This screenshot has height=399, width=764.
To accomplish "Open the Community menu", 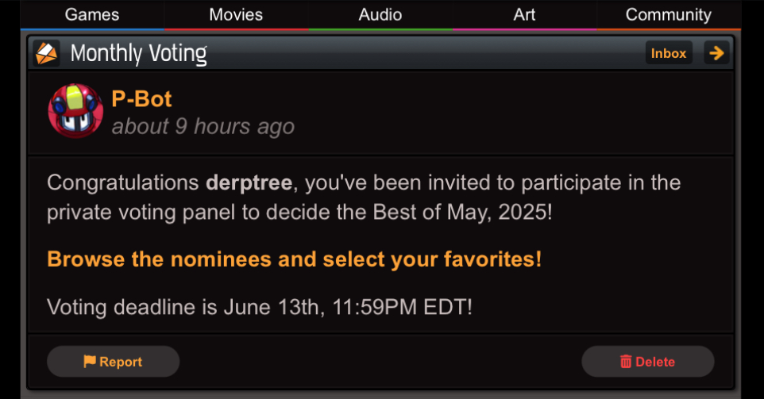I will [668, 15].
